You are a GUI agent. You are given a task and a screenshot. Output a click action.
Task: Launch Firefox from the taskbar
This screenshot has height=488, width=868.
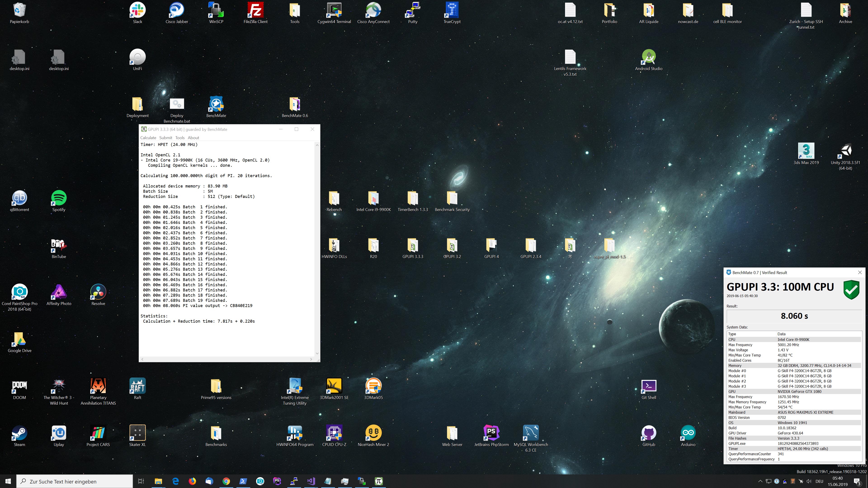[x=192, y=481]
